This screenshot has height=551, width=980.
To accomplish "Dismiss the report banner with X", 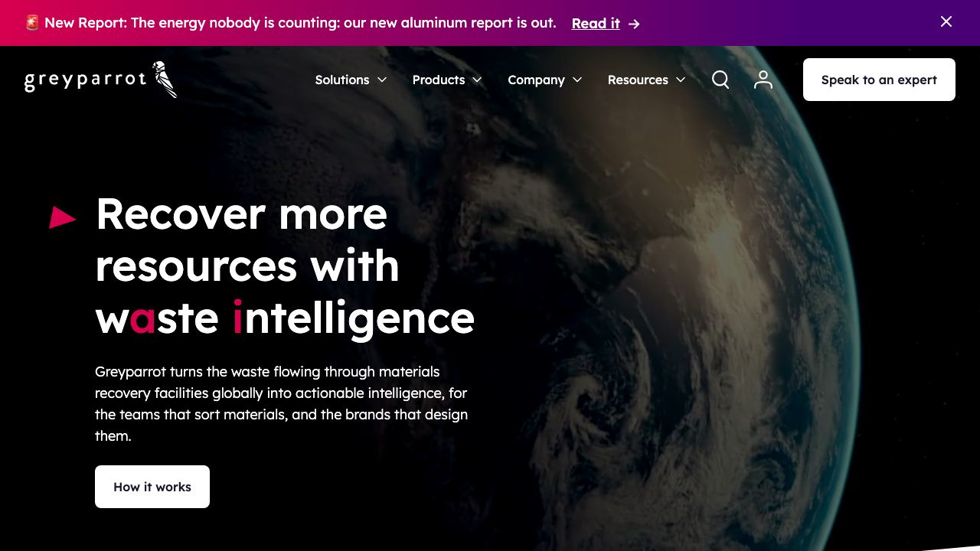I will [946, 21].
